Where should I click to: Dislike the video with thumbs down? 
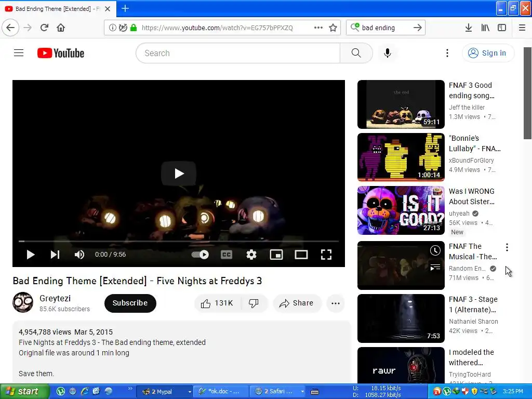[254, 303]
